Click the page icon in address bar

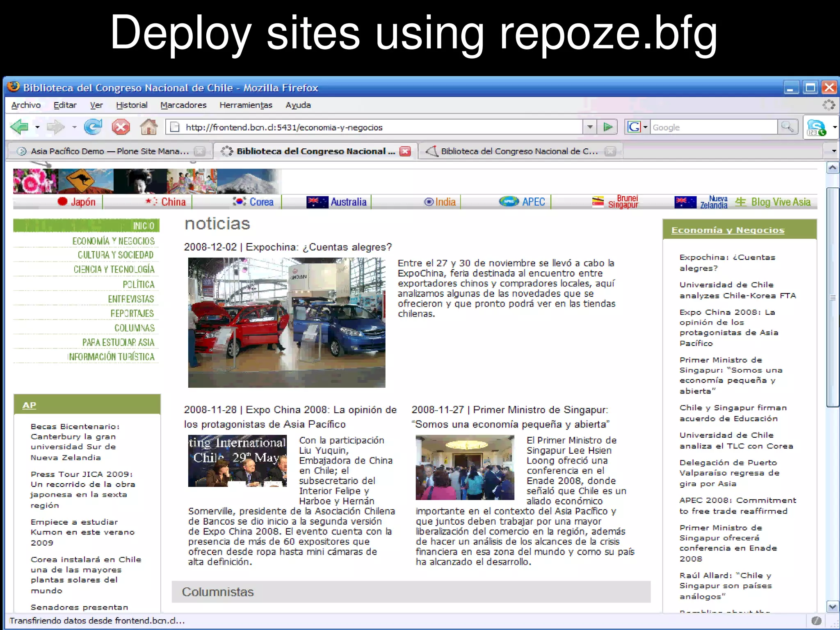175,127
